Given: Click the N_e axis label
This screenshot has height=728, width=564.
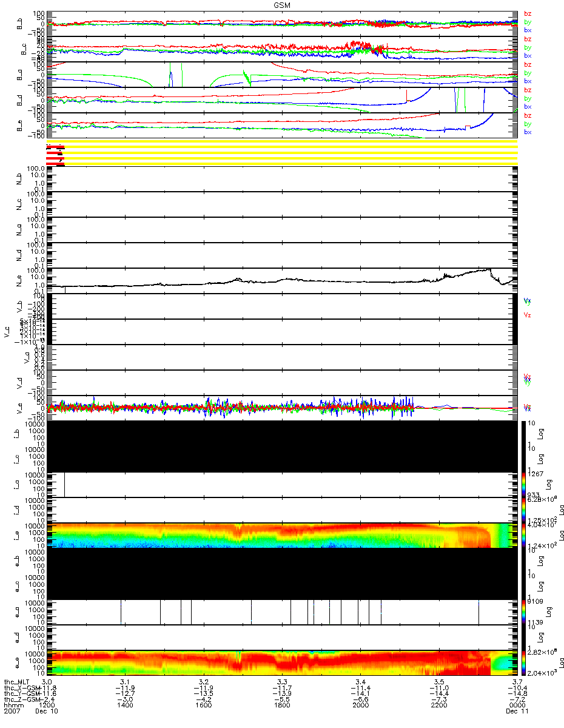Looking at the screenshot, I should point(18,281).
